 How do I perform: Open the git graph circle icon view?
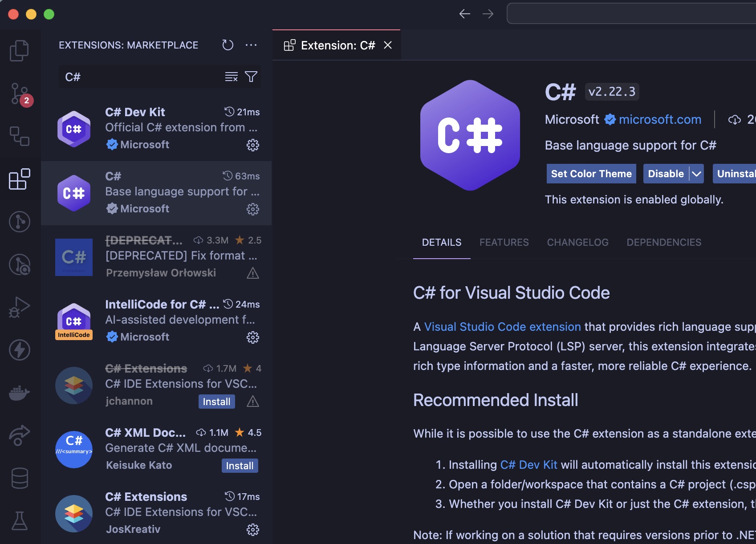pos(20,222)
